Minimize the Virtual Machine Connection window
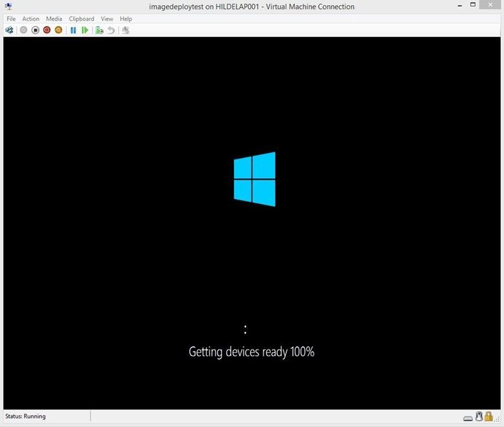Viewport: 504px width, 427px height. pos(460,5)
